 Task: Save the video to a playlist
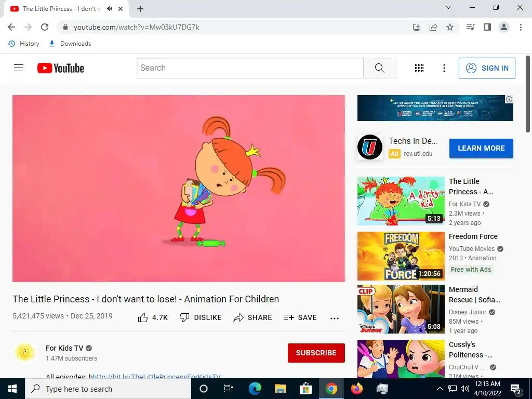(300, 317)
